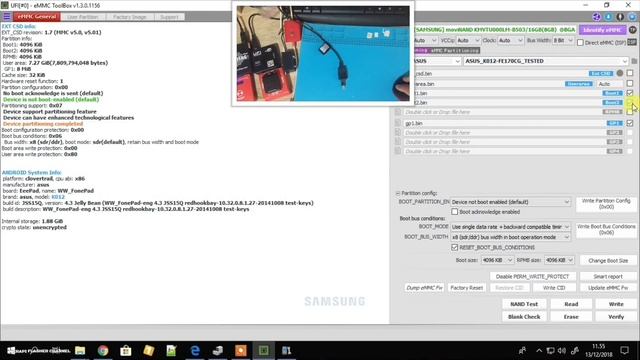Open the Factory Image tab
Viewport: 640px width, 360px height.
pyautogui.click(x=129, y=17)
